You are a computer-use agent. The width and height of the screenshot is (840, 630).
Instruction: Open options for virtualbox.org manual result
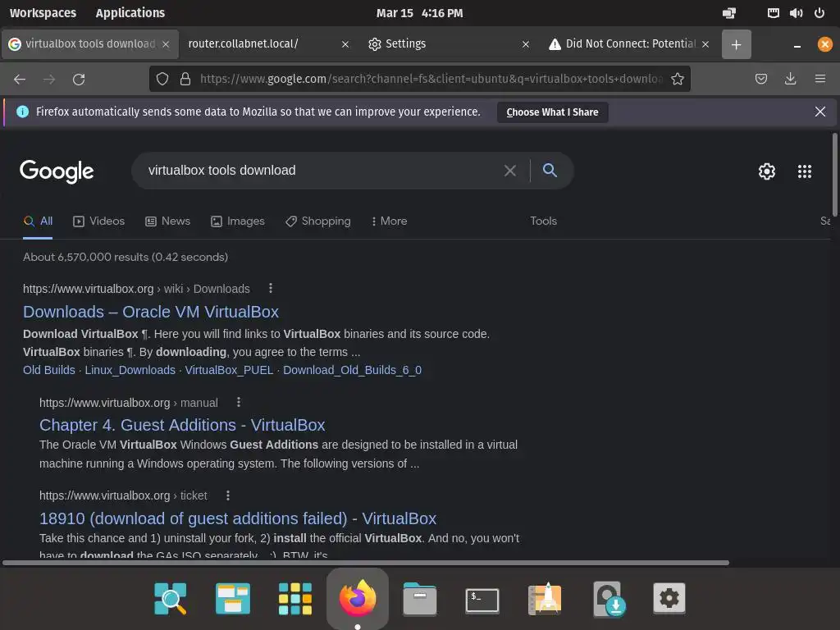tap(239, 402)
